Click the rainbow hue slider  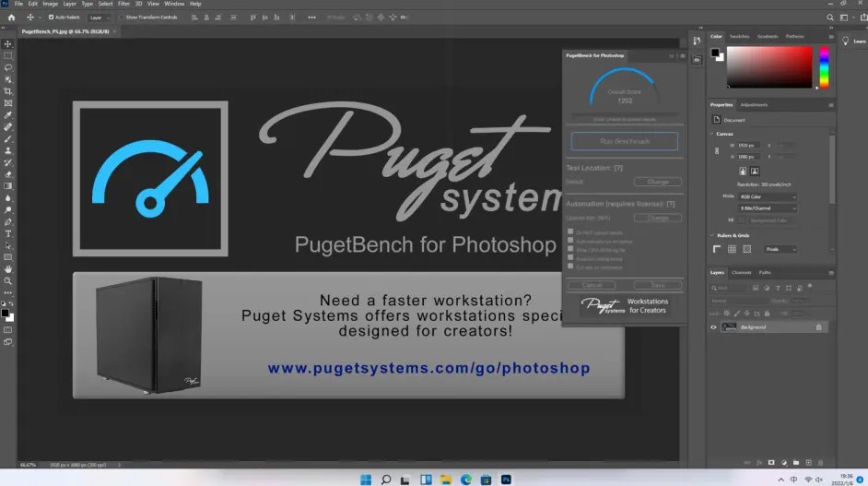pyautogui.click(x=824, y=67)
